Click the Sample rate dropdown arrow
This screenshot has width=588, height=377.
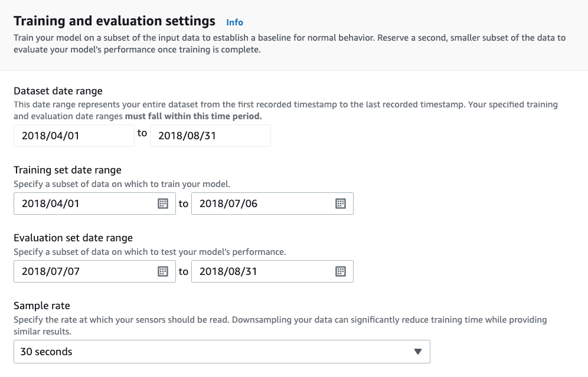click(418, 352)
